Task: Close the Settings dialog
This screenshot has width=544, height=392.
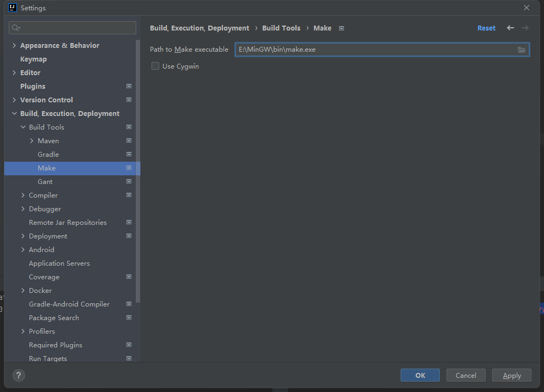Action: tap(527, 8)
